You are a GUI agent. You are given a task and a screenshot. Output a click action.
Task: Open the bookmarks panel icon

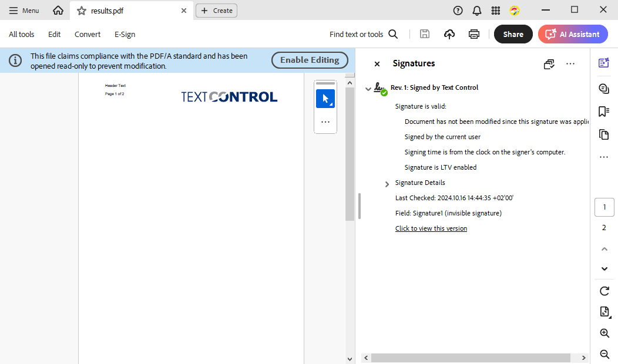click(604, 112)
